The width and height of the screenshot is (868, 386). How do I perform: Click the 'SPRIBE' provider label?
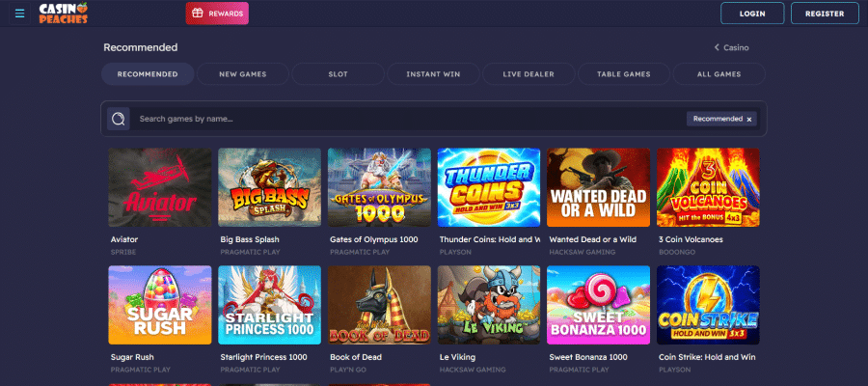[x=122, y=253]
